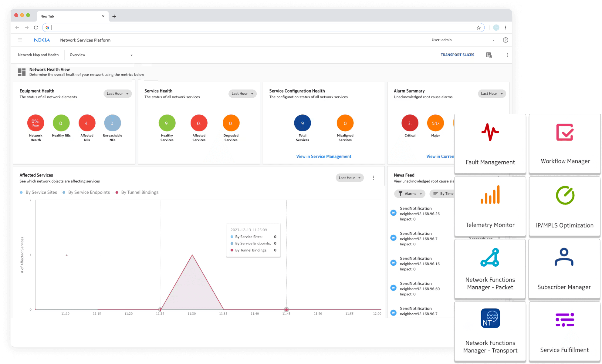Follow View in Service Management link
Viewport: 602px width, 364px height.
point(323,157)
